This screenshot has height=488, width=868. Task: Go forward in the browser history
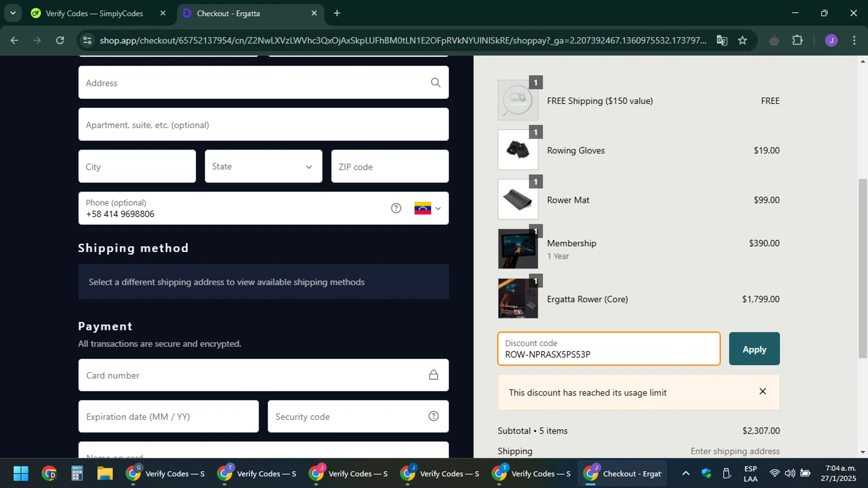[37, 41]
